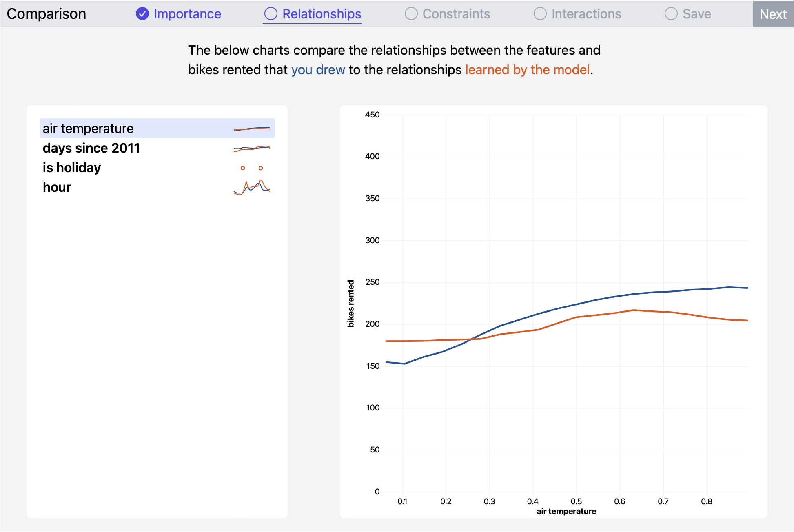794x532 pixels.
Task: Select the Interactions step radio circle
Action: click(540, 14)
